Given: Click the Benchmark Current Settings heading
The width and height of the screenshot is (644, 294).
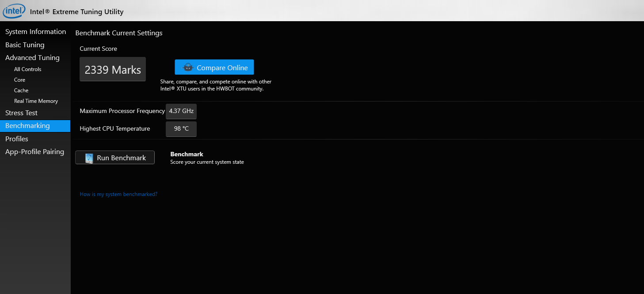Looking at the screenshot, I should (119, 33).
